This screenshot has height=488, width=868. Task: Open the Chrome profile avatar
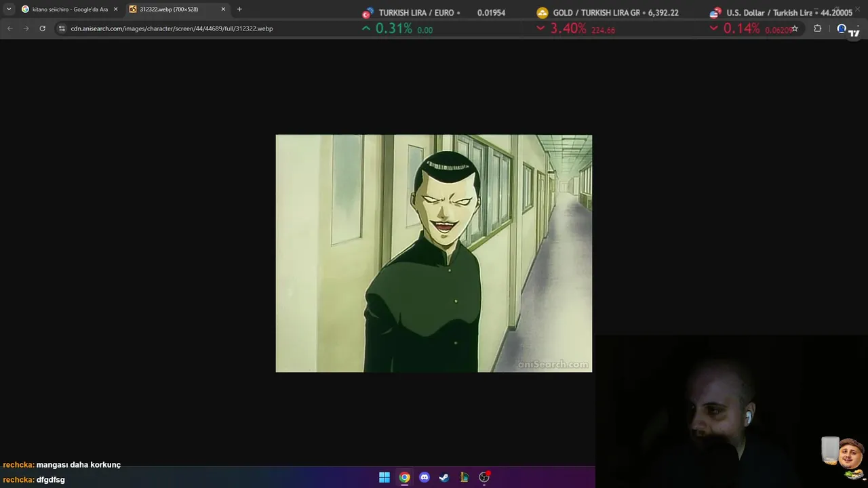pyautogui.click(x=842, y=28)
